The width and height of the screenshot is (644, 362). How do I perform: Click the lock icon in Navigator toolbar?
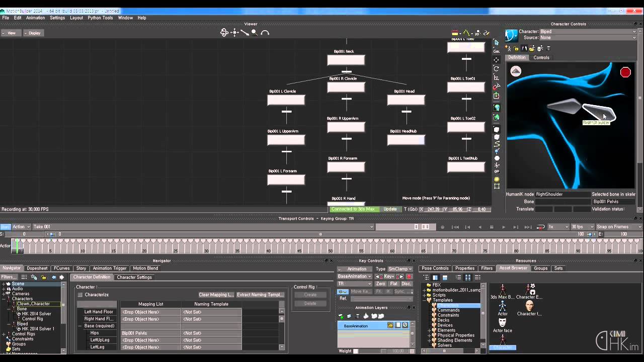(44, 277)
